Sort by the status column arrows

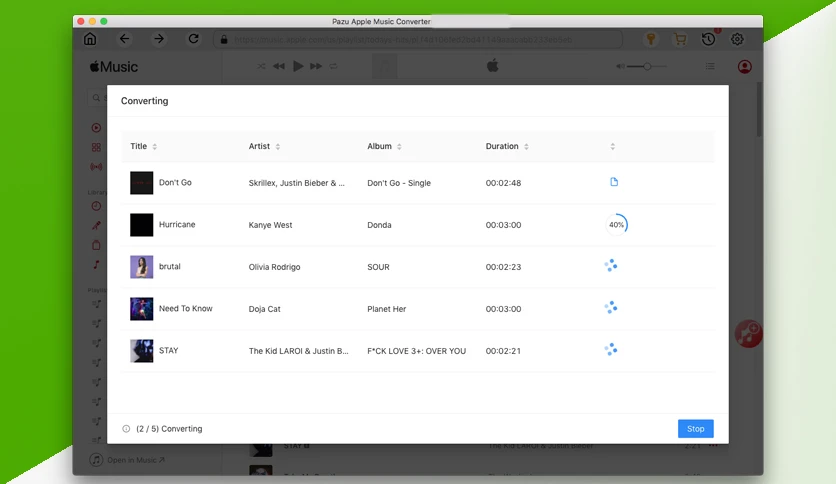click(x=613, y=147)
